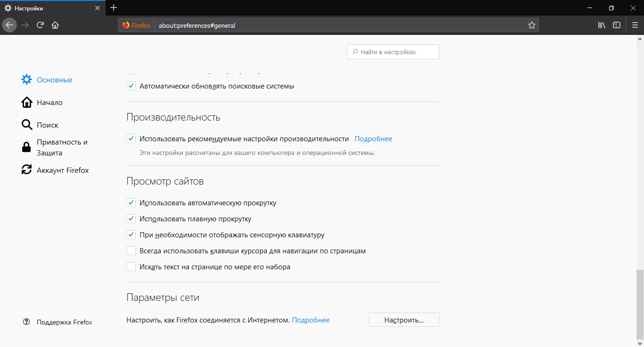The image size is (644, 347).
Task: Open the Library icon in toolbar
Action: [602, 25]
